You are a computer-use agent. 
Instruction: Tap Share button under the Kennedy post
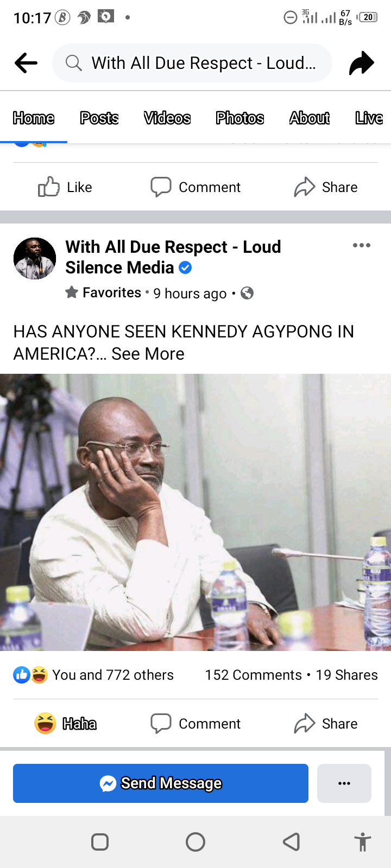click(326, 724)
